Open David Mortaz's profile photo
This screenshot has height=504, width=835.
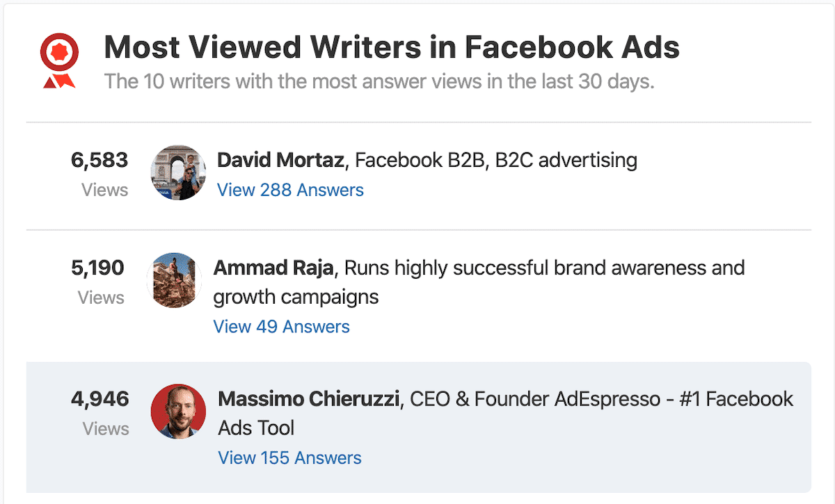[178, 172]
